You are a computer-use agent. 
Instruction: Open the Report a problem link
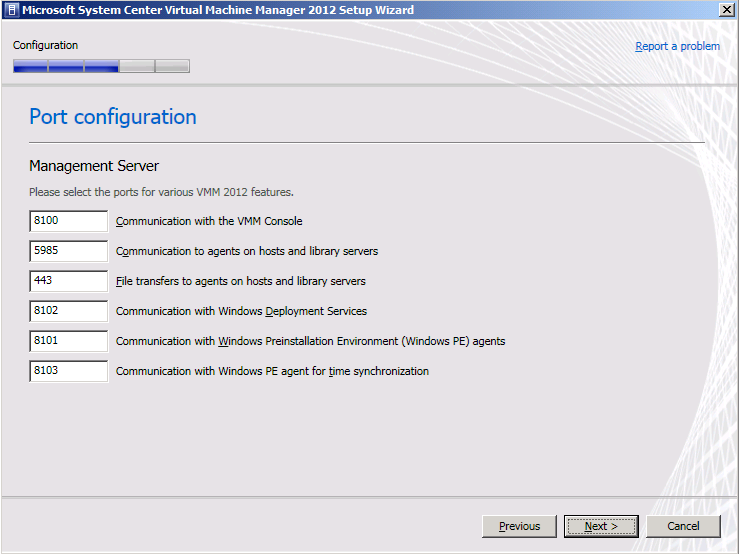(x=677, y=46)
